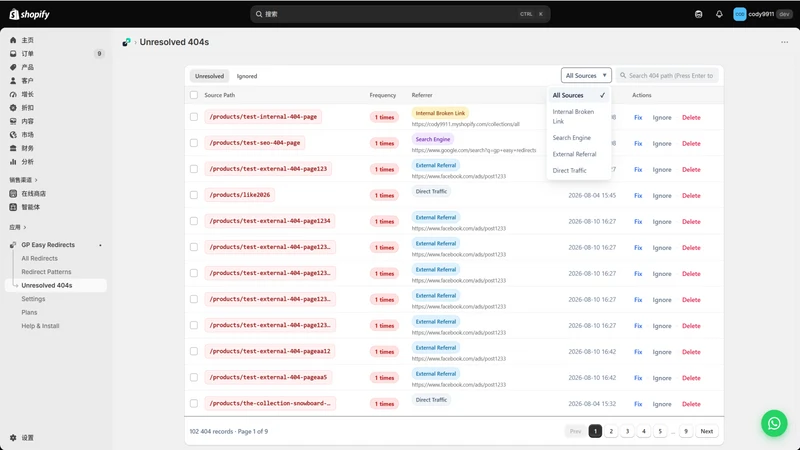Check the test-seo-404-page row
The width and height of the screenshot is (800, 450).
[194, 143]
